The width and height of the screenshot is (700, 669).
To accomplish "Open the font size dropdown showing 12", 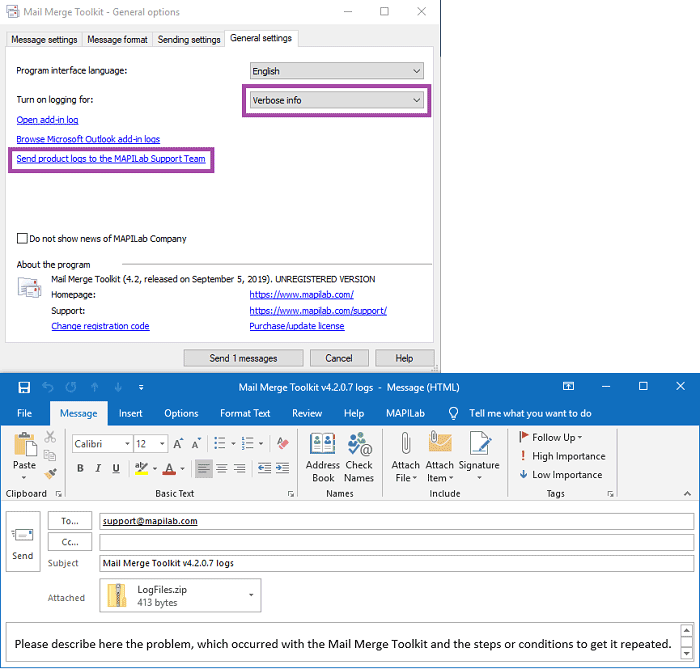I will click(x=162, y=444).
